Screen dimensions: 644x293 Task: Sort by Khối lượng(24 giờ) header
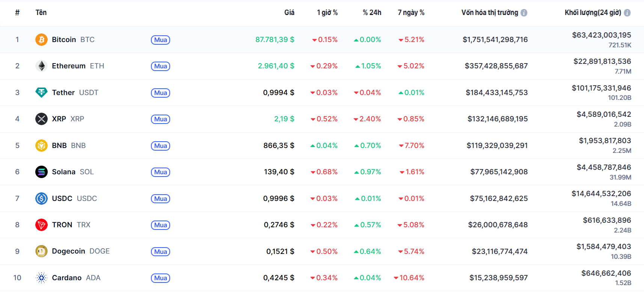(x=593, y=13)
